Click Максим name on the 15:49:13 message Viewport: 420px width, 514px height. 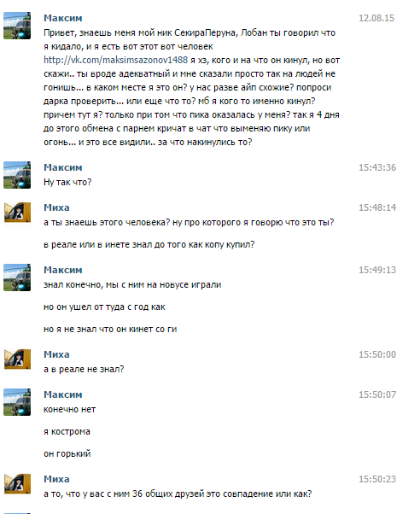[63, 270]
